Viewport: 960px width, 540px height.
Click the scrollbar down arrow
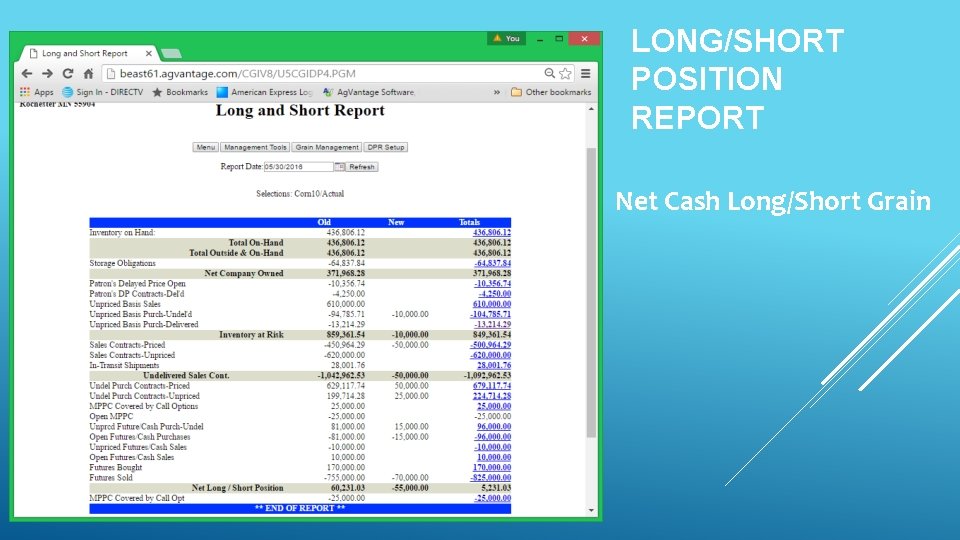coord(591,510)
